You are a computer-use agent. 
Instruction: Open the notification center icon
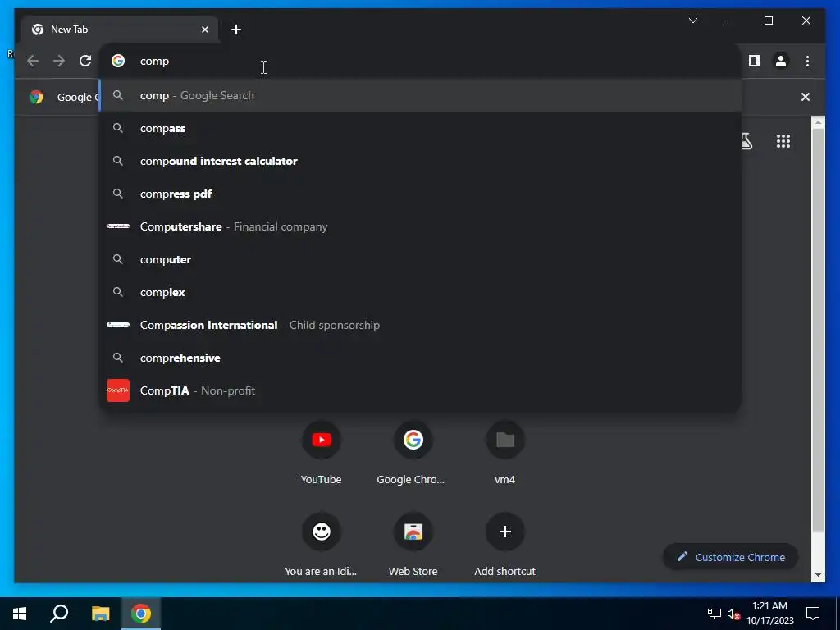[813, 614]
